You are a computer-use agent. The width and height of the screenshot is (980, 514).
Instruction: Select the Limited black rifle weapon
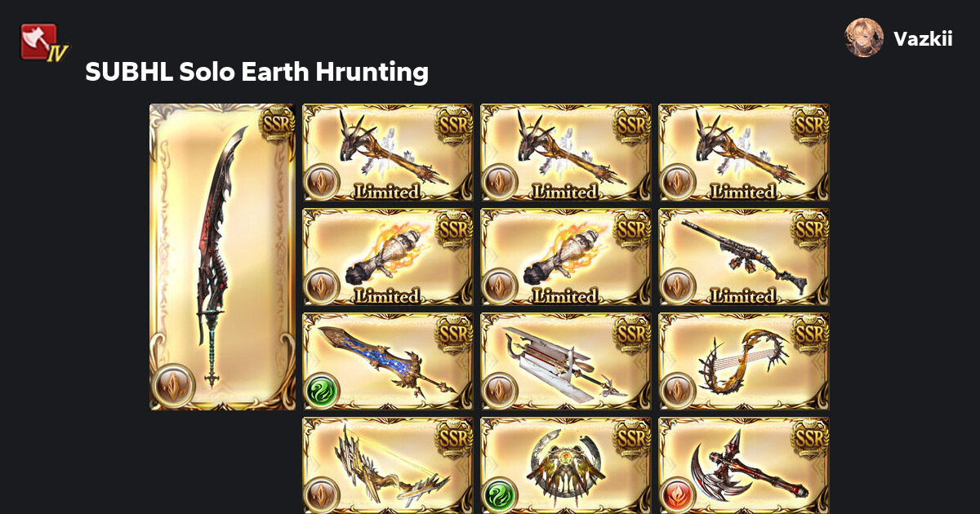click(x=744, y=257)
